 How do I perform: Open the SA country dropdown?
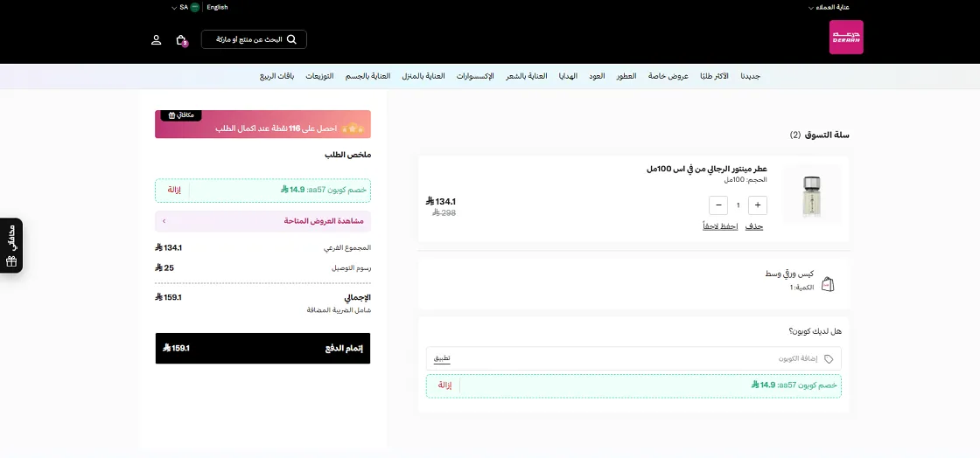(x=180, y=8)
